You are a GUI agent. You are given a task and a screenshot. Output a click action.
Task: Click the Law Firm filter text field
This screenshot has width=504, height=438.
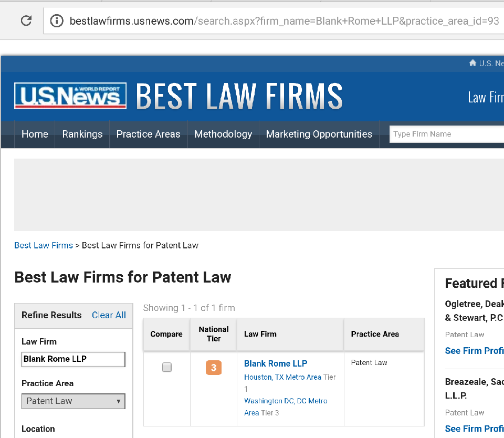[73, 359]
